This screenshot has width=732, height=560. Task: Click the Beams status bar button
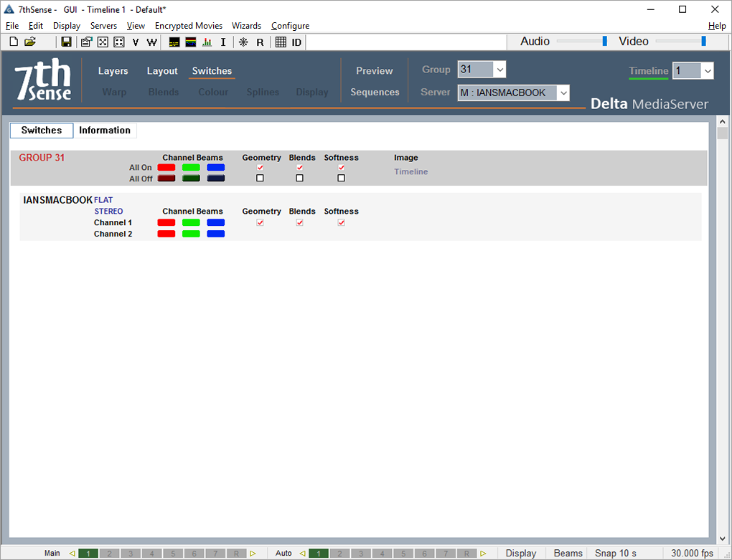[x=568, y=553]
